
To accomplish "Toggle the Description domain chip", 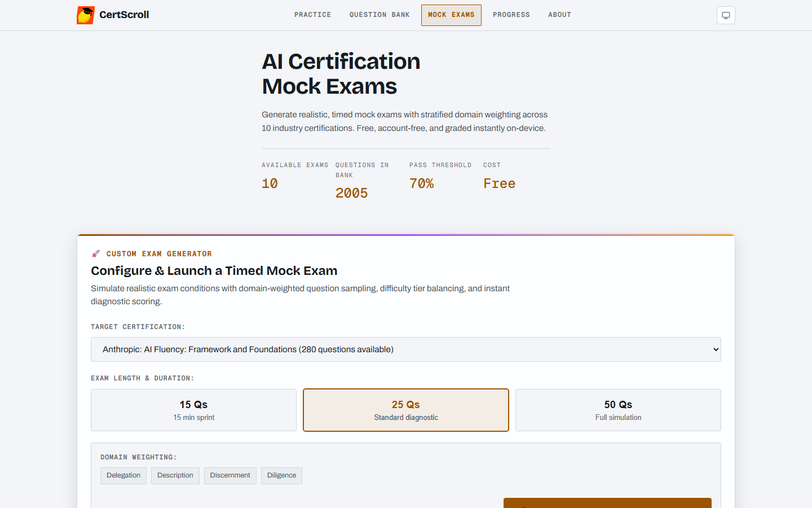I will click(x=175, y=475).
